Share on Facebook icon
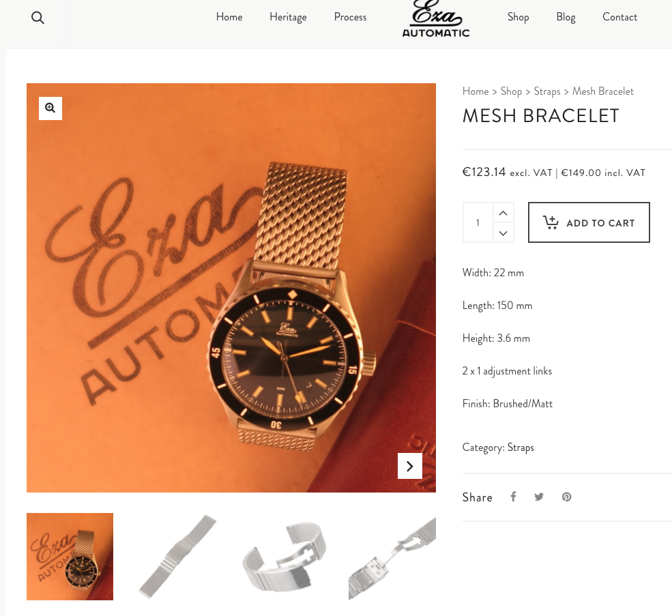The height and width of the screenshot is (616, 672). (513, 497)
